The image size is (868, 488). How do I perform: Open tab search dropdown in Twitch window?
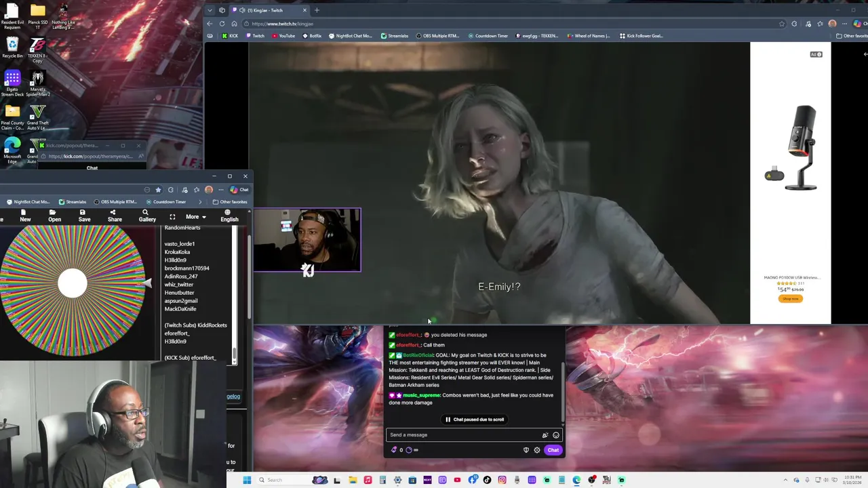click(210, 10)
